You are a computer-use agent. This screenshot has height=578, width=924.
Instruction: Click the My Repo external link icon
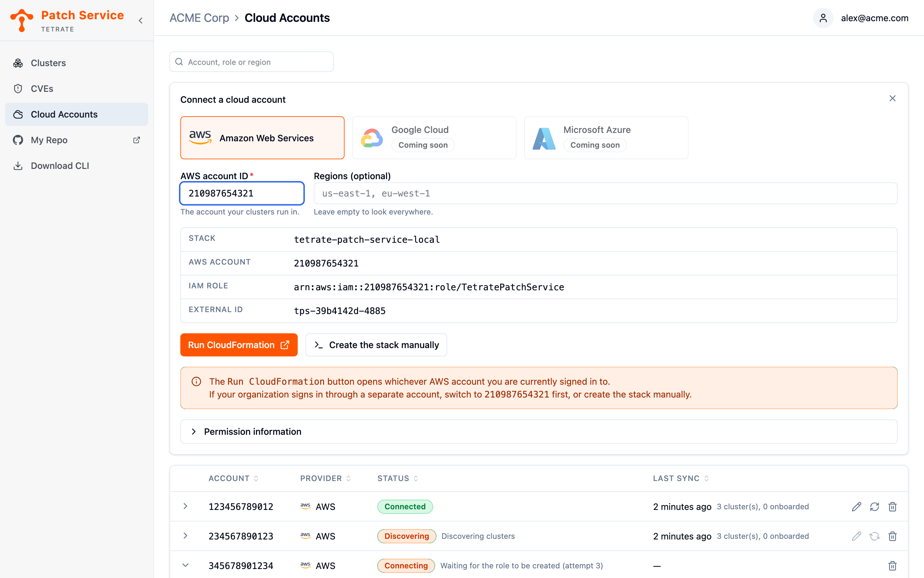click(136, 140)
